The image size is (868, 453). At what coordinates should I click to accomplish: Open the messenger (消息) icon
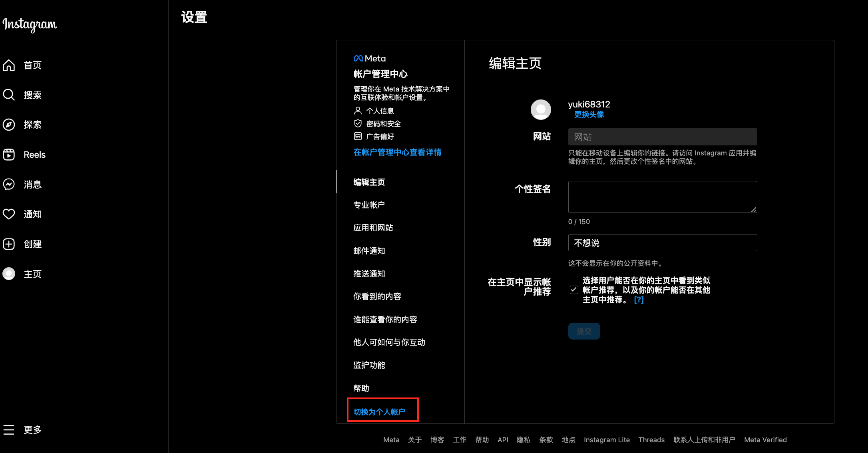click(9, 184)
